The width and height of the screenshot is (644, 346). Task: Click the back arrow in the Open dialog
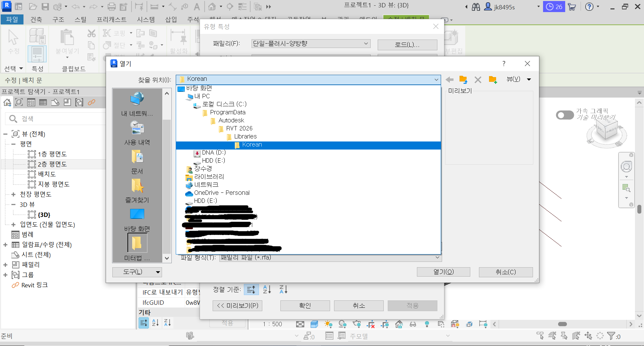449,80
